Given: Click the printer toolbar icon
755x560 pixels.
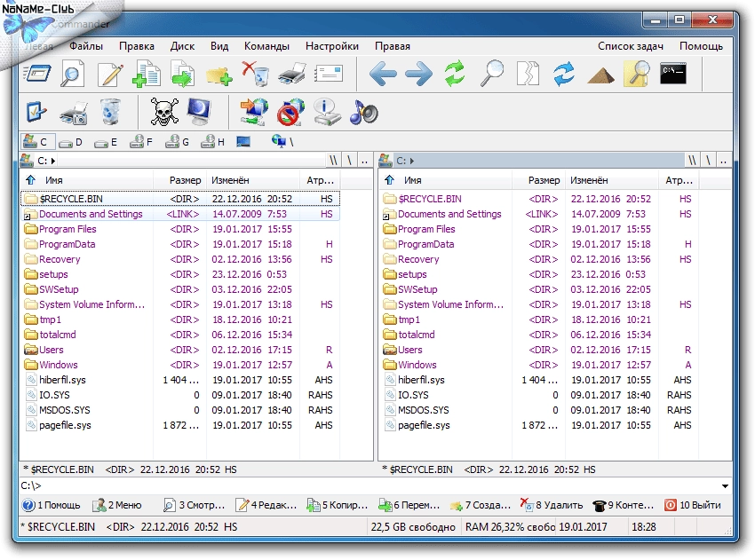Looking at the screenshot, I should [292, 74].
